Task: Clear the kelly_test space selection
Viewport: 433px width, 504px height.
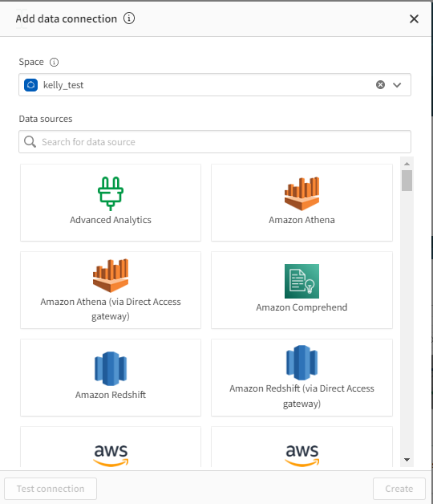Action: coord(380,85)
